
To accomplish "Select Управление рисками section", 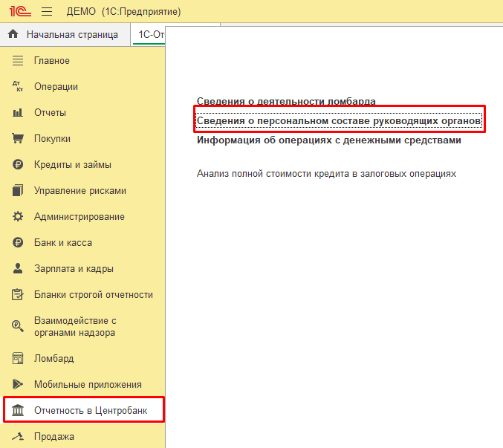I will coord(79,191).
